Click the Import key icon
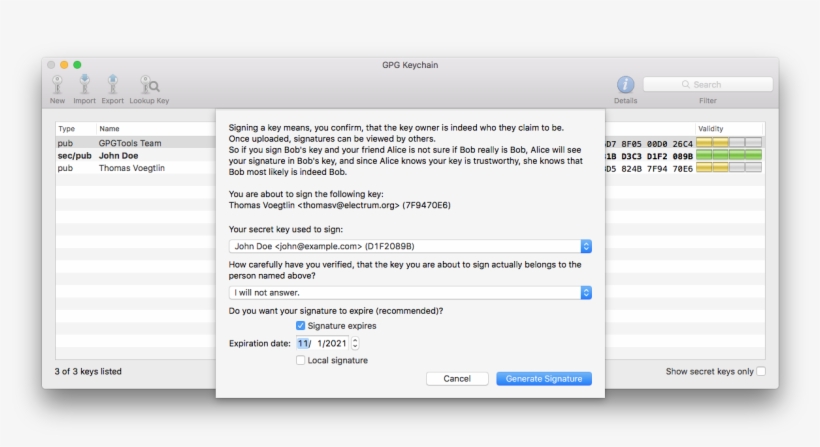 click(85, 85)
